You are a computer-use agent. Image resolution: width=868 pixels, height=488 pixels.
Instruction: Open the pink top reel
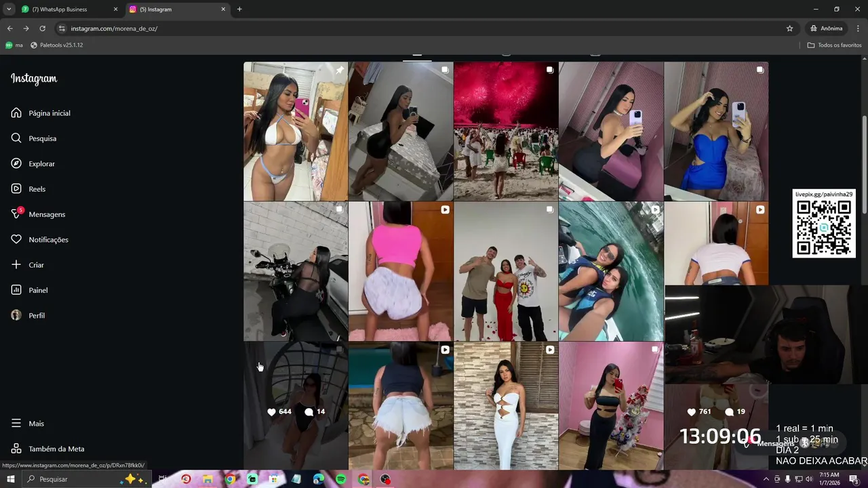(x=401, y=271)
